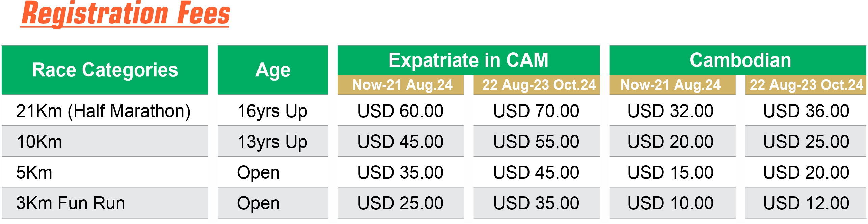Select Cambodian 22 Aug-23 Oct.24 subheader
This screenshot has width=868, height=224.
click(806, 85)
